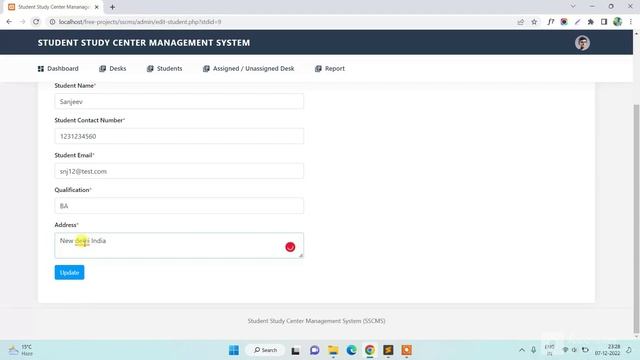Viewport: 640px width, 360px height.
Task: Select the Student Study Center browser tab
Action: [x=53, y=7]
